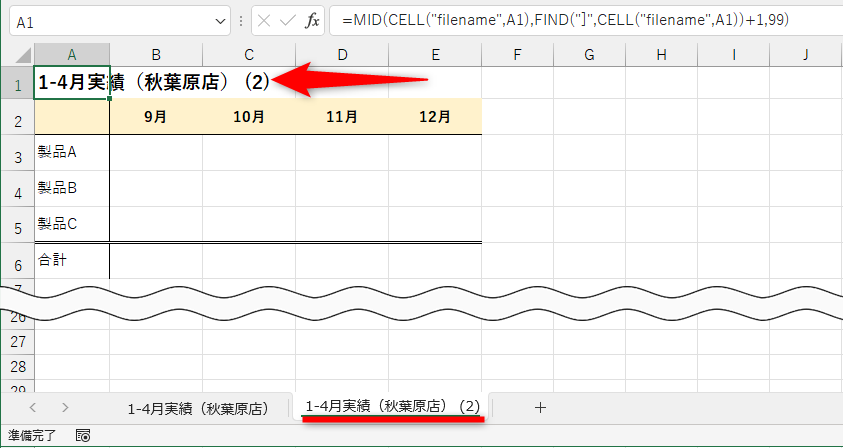Image resolution: width=843 pixels, height=448 pixels.
Task: Click the 11月 header cell
Action: click(x=342, y=117)
